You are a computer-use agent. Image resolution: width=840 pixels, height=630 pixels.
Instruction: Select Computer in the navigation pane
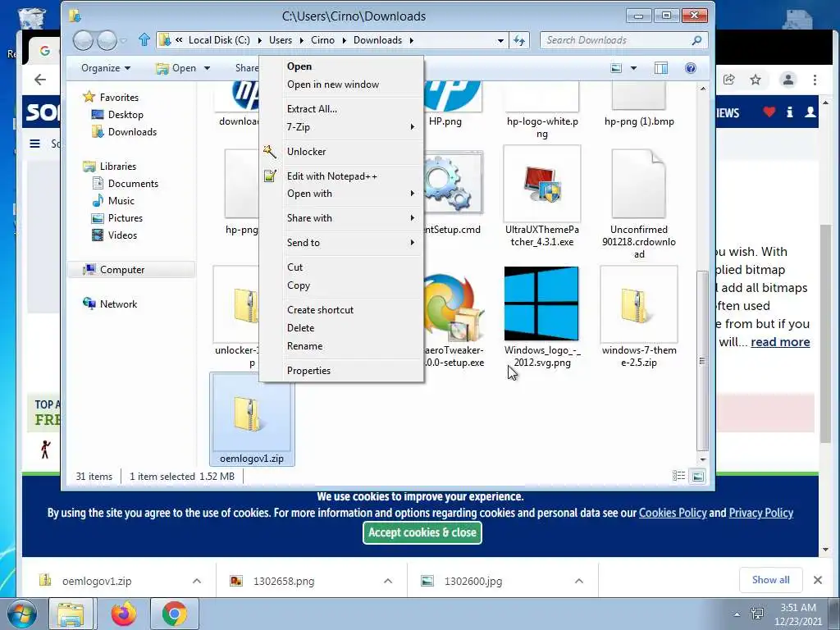[x=122, y=270]
